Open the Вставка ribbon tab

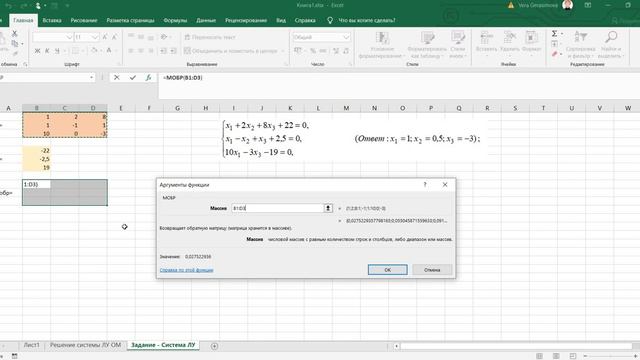52,20
